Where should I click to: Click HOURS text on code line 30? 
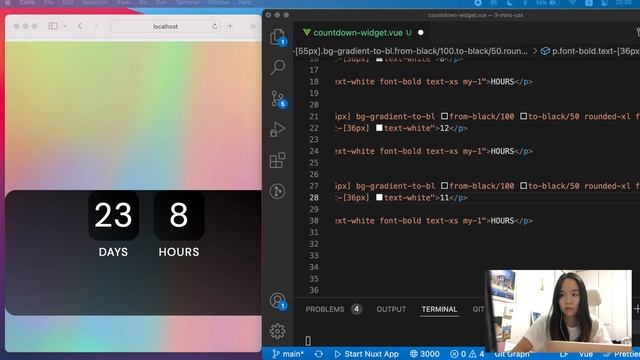tap(502, 221)
